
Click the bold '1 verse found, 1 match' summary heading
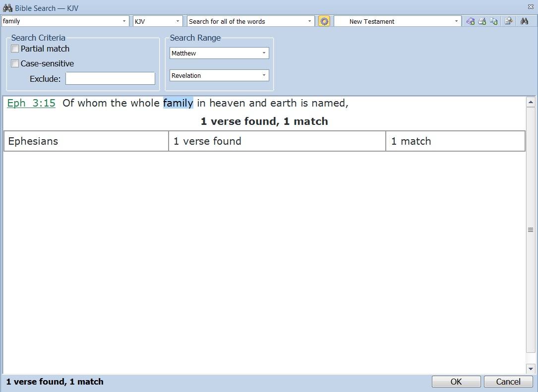coord(264,121)
